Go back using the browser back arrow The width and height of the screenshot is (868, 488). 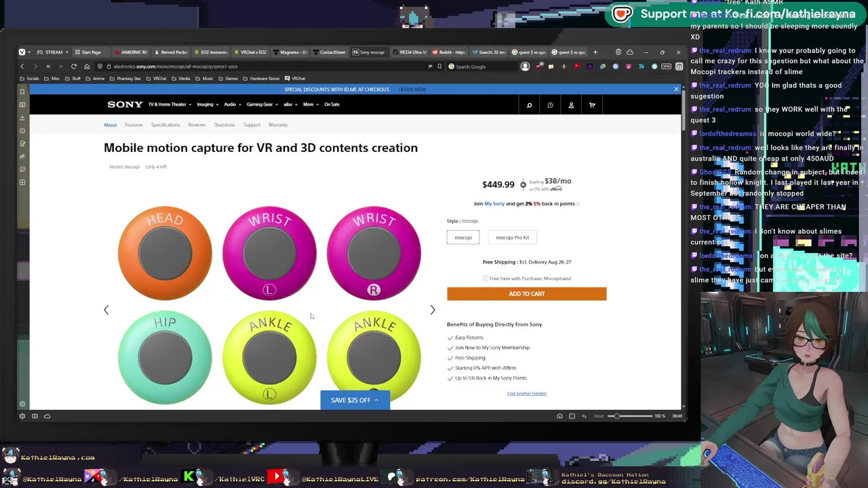point(22,66)
